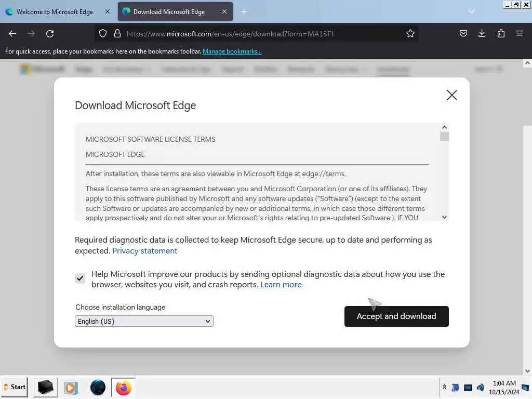The image size is (532, 399).
Task: Click Accept and download button
Action: 396,316
